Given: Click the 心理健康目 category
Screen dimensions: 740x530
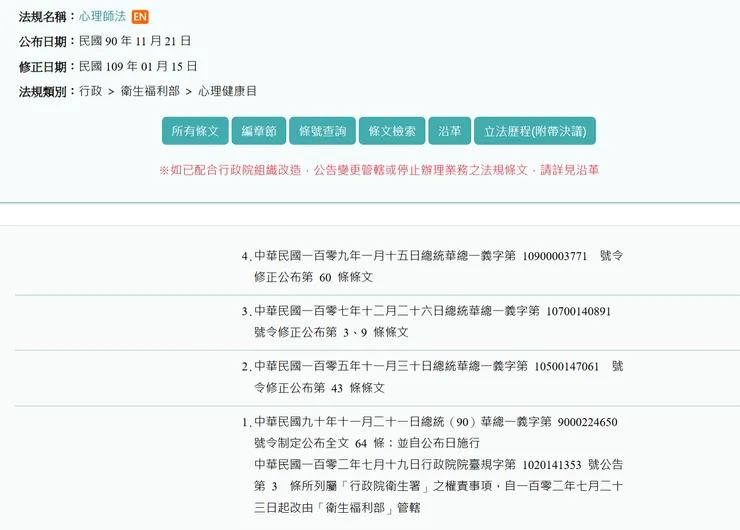Looking at the screenshot, I should tap(227, 91).
